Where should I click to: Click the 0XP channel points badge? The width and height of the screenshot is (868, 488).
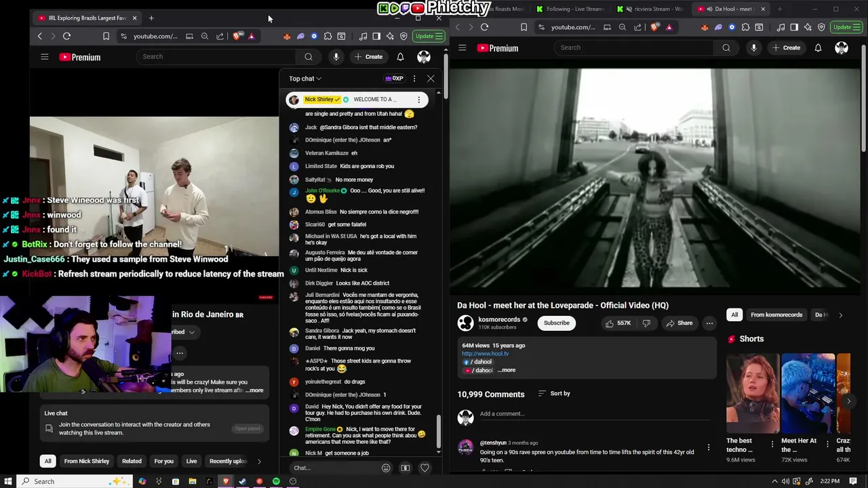click(394, 79)
